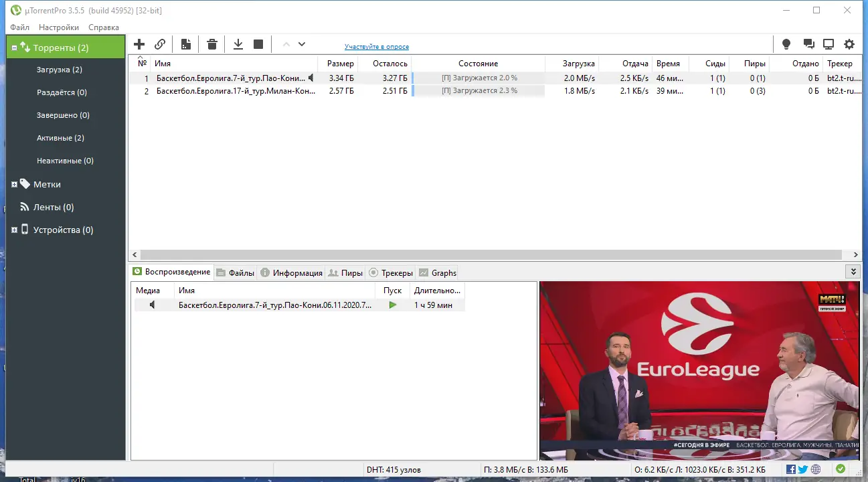Create a new torrent
Viewport: 868px width, 482px height.
coord(185,44)
